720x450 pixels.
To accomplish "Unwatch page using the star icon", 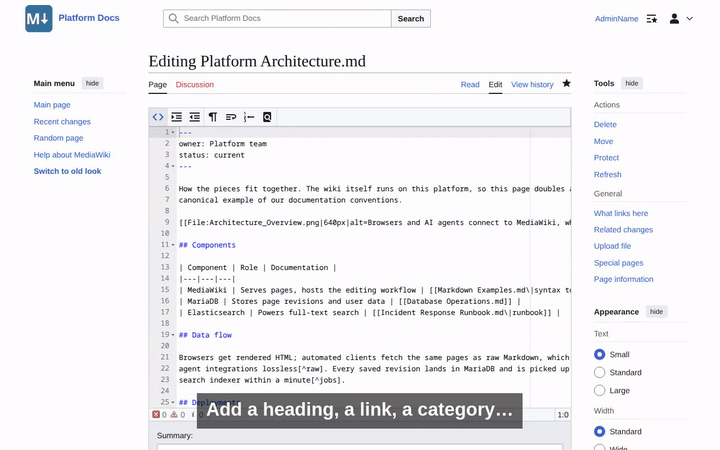I will (567, 83).
